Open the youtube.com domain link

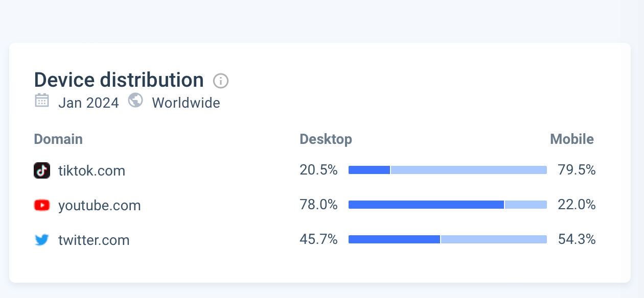(x=99, y=206)
